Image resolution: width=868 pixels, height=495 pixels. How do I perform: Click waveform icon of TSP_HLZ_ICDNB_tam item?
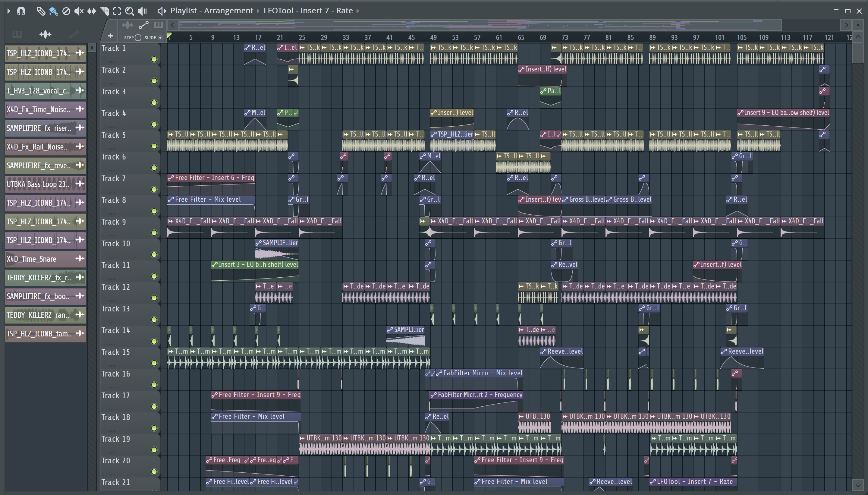[x=80, y=333]
